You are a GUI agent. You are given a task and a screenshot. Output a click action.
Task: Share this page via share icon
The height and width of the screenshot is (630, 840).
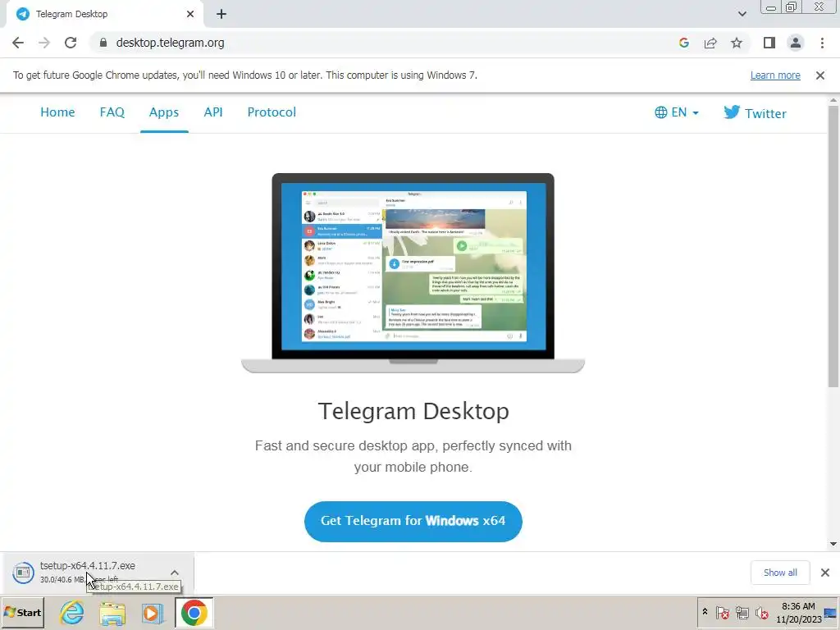tap(710, 43)
